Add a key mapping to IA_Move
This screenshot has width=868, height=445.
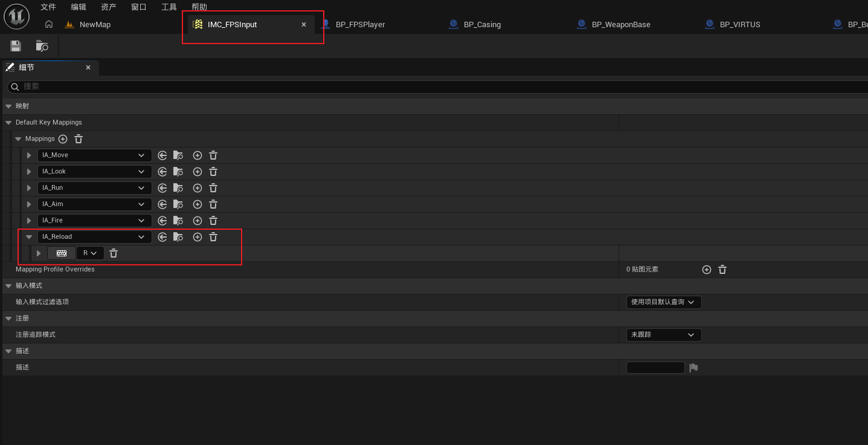(x=198, y=155)
